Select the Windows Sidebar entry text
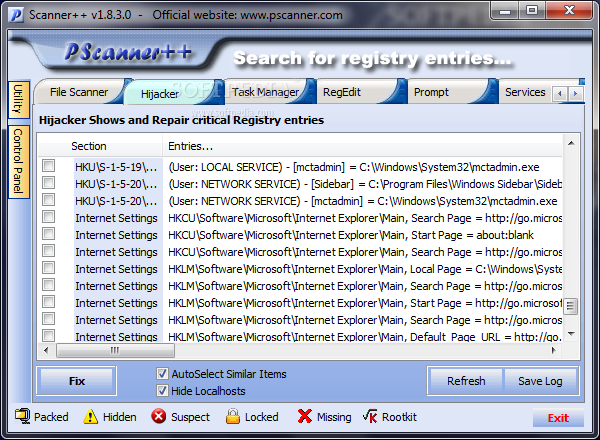 tap(365, 184)
